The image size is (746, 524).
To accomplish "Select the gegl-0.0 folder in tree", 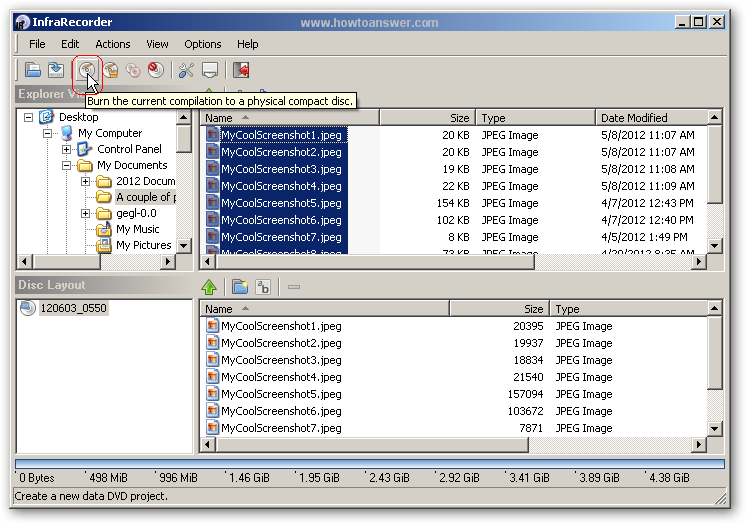I will tap(136, 213).
